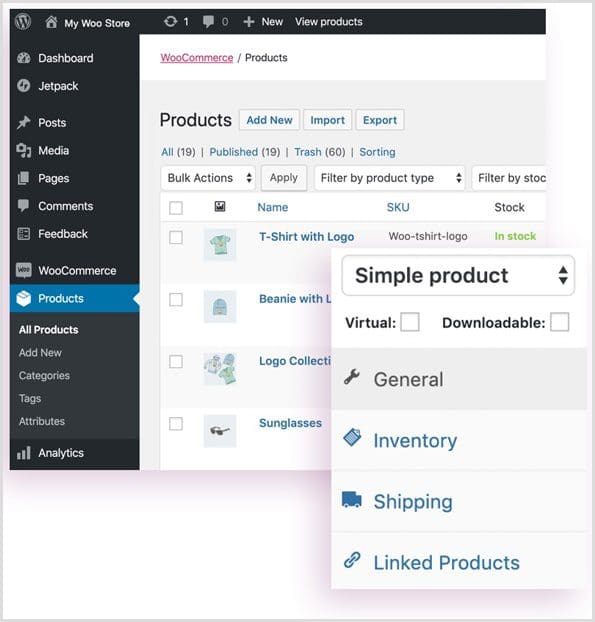Click the Products box icon in sidebar

(24, 298)
